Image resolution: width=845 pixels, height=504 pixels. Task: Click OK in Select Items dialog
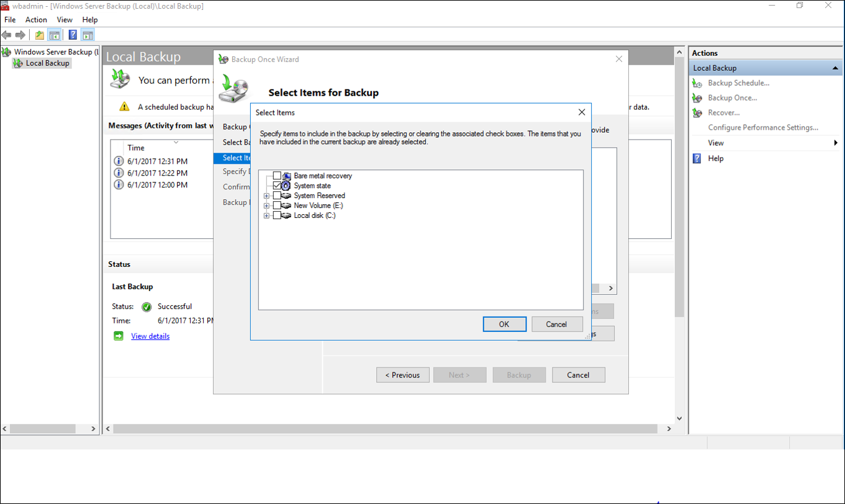tap(504, 324)
